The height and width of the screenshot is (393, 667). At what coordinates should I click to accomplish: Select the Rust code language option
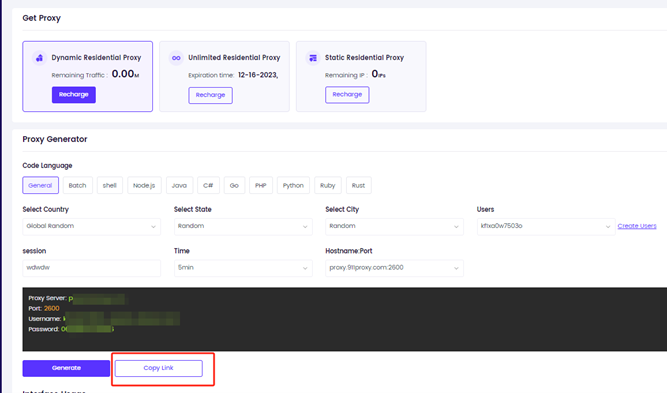coord(358,185)
